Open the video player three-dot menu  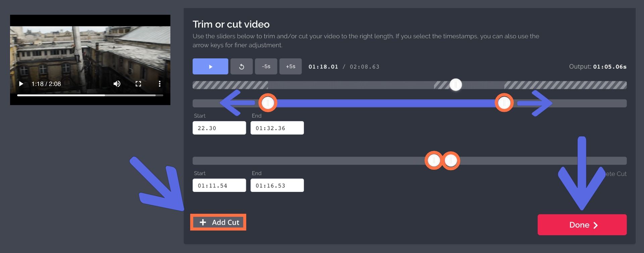pyautogui.click(x=160, y=84)
